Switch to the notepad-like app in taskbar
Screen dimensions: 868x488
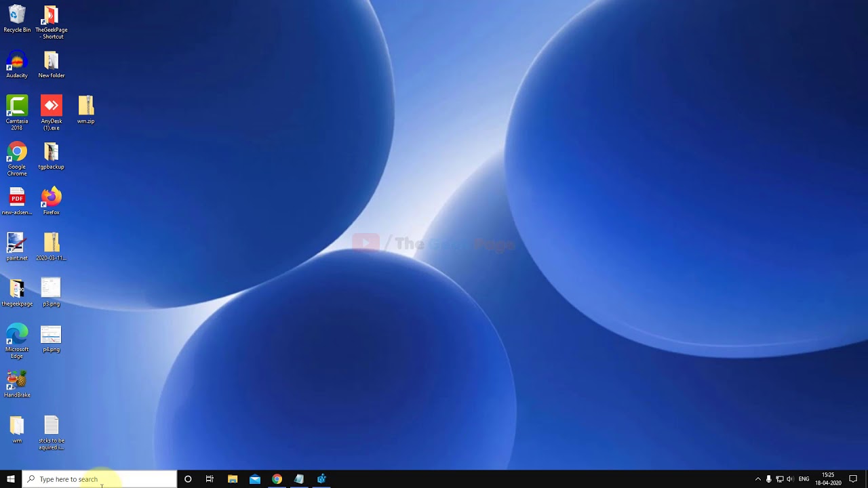pos(299,479)
